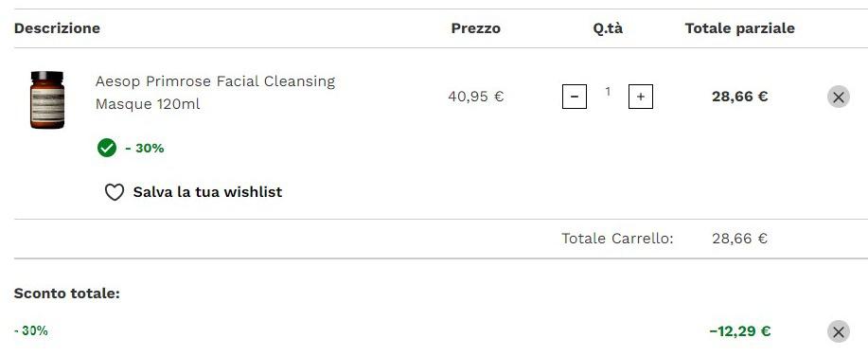Remove the Aesop masque from cart
The image size is (868, 356).
click(838, 97)
